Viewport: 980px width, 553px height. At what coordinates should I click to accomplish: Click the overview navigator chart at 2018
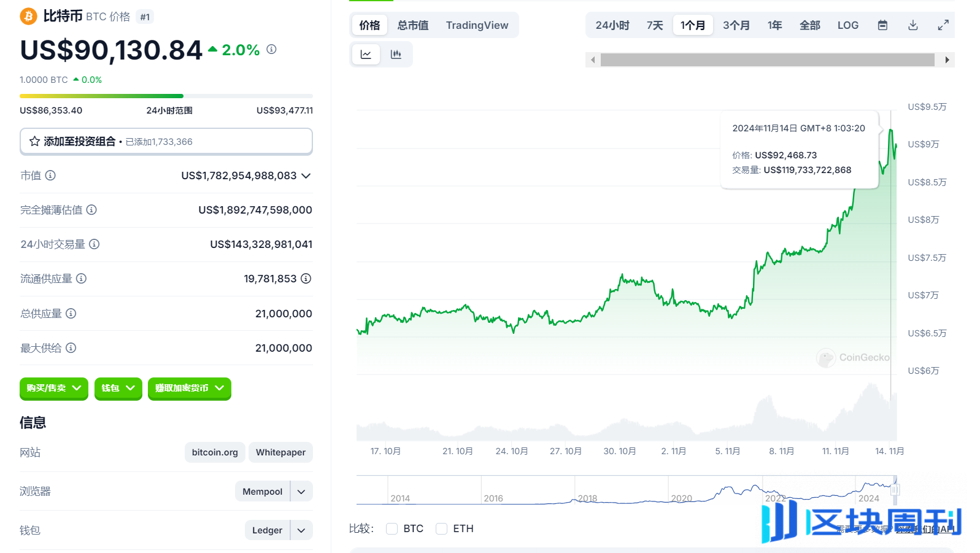point(587,498)
